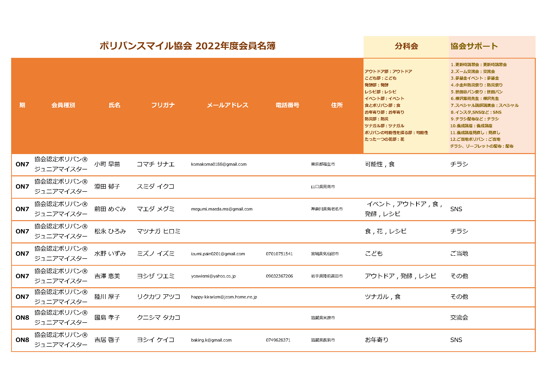This screenshot has height=392, width=555.
Task: Click email izumi.pain0201@gmail.com
Action: (x=218, y=254)
